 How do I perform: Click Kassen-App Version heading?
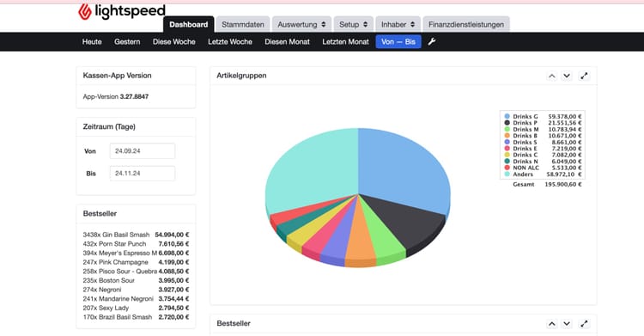[117, 76]
